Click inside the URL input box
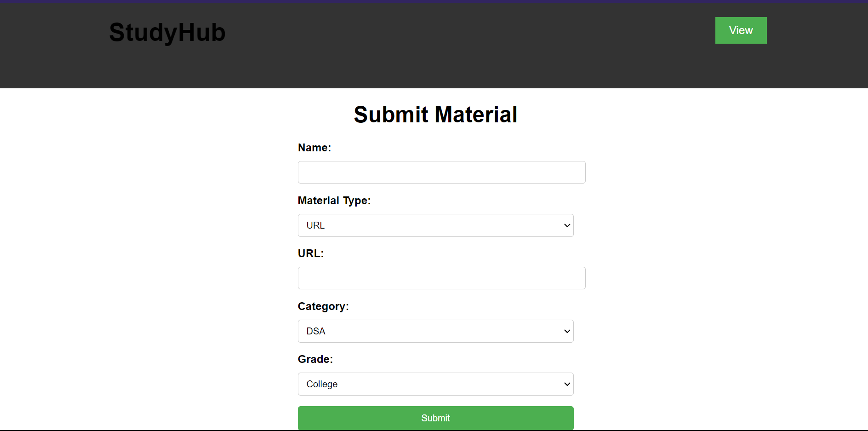 pyautogui.click(x=441, y=278)
